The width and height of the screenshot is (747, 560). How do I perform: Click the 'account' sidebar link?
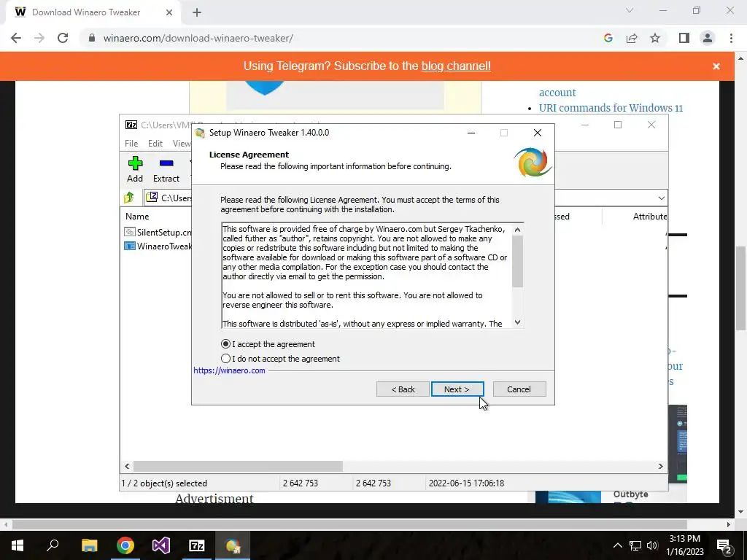pyautogui.click(x=557, y=93)
